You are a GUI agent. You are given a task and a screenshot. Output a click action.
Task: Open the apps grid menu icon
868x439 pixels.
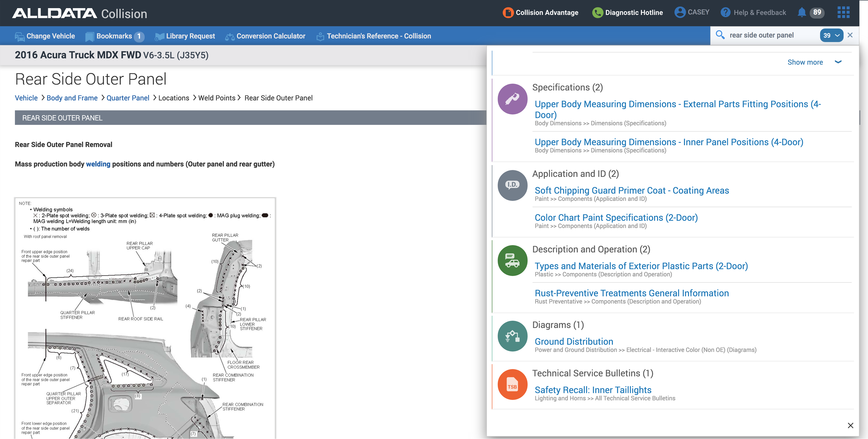(x=843, y=12)
